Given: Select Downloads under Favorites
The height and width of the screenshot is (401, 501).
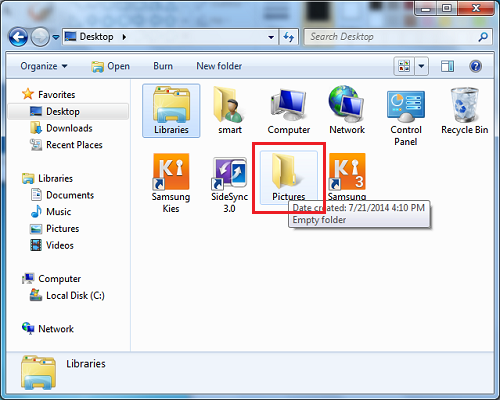Looking at the screenshot, I should click(69, 128).
